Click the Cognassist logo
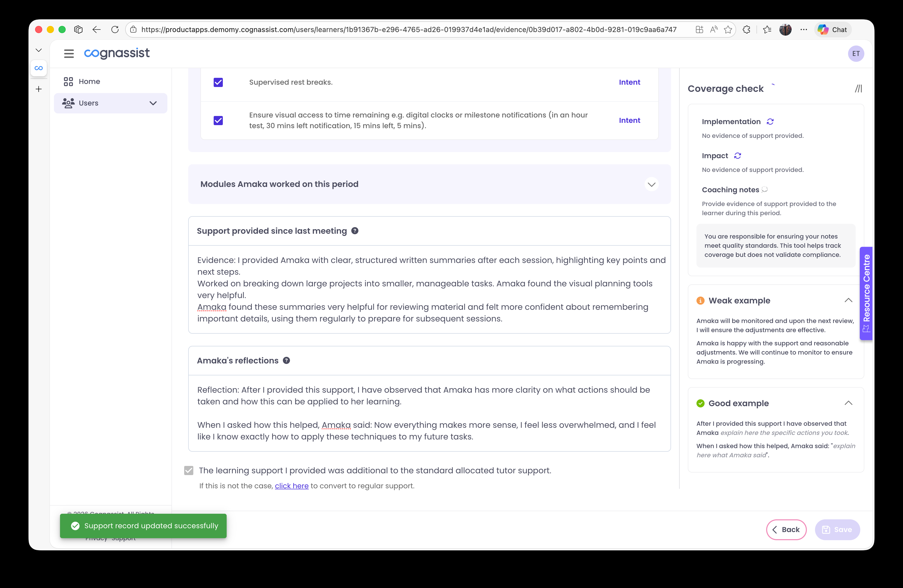 click(116, 53)
